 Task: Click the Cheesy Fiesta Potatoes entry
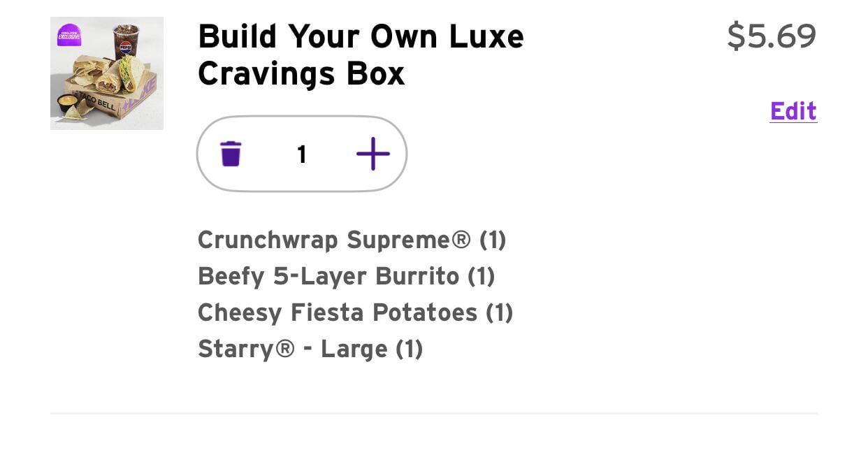(355, 312)
